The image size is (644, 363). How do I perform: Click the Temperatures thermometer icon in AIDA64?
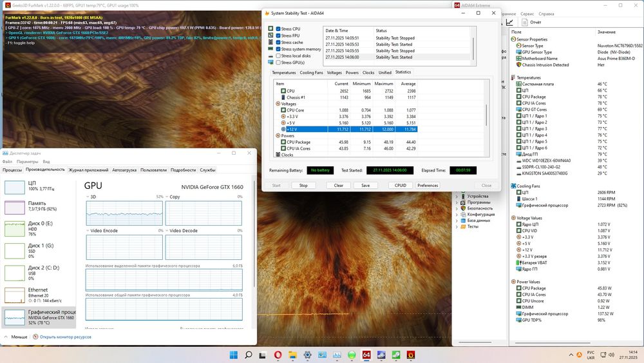(513, 78)
